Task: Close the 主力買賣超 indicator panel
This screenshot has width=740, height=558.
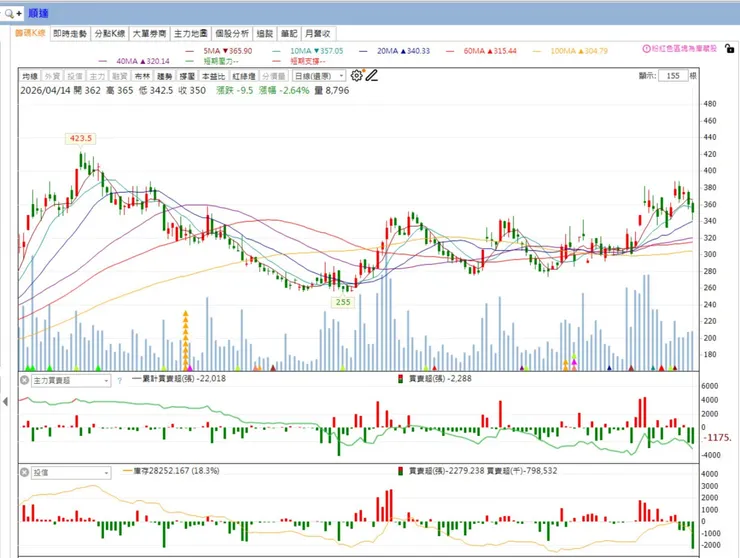Action: [x=25, y=380]
